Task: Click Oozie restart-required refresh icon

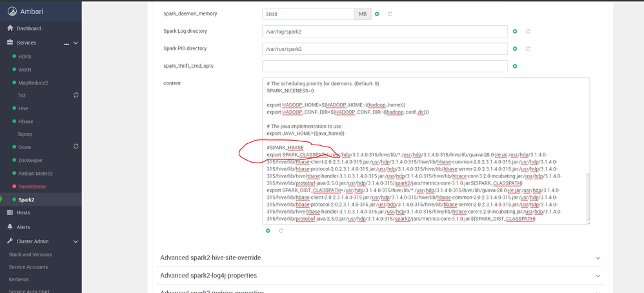Action: (x=75, y=146)
